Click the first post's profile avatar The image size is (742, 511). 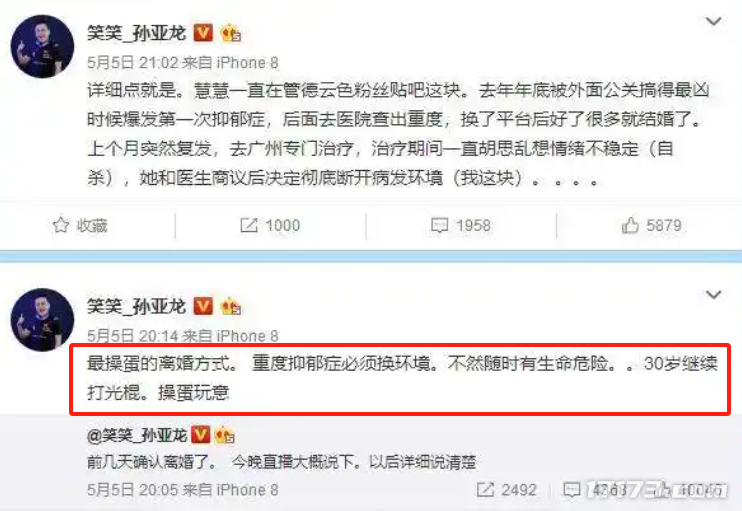pyautogui.click(x=43, y=46)
